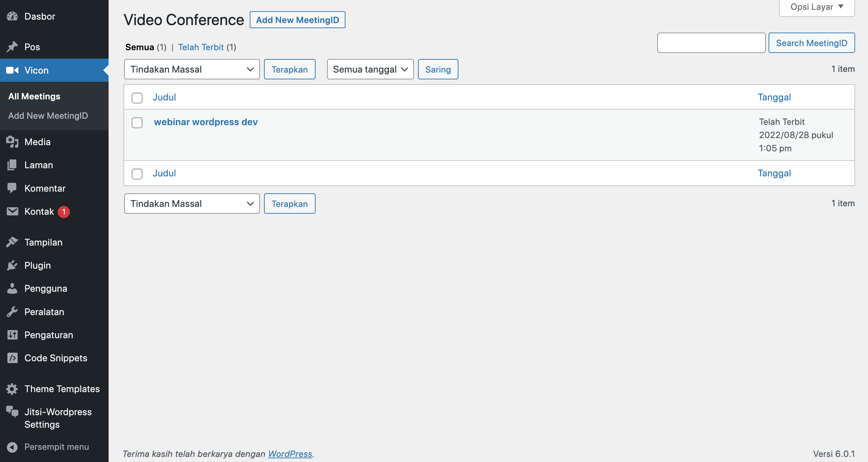The image size is (868, 462).
Task: Click the Komentar speech bubble icon
Action: point(12,188)
